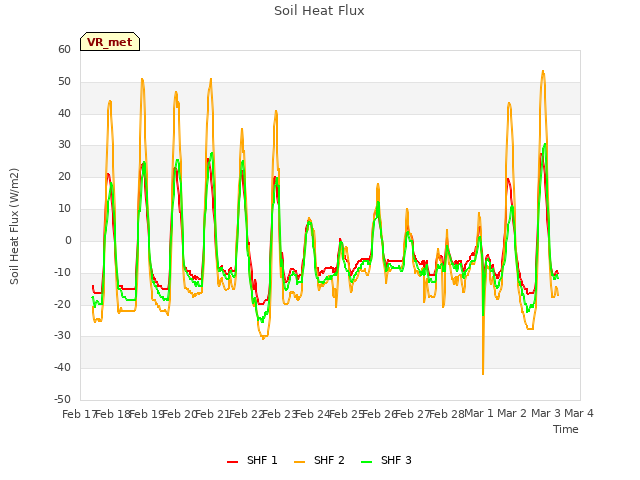Click the Feb 23 x-axis label
This screenshot has width=640, height=480.
click(279, 414)
